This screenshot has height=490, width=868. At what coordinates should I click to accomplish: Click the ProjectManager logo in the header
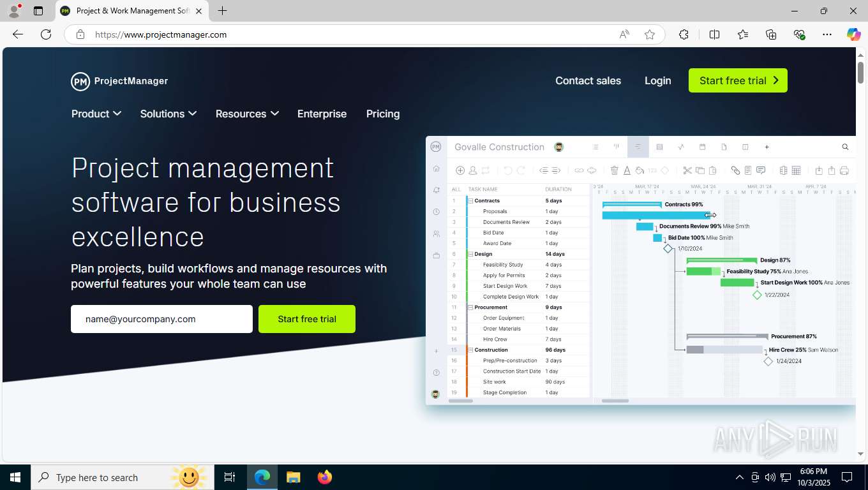pyautogui.click(x=119, y=81)
